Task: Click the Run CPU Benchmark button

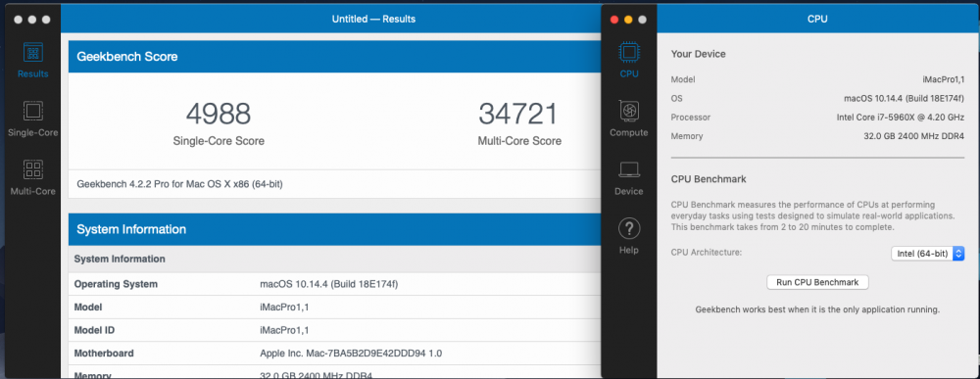Action: pyautogui.click(x=817, y=282)
